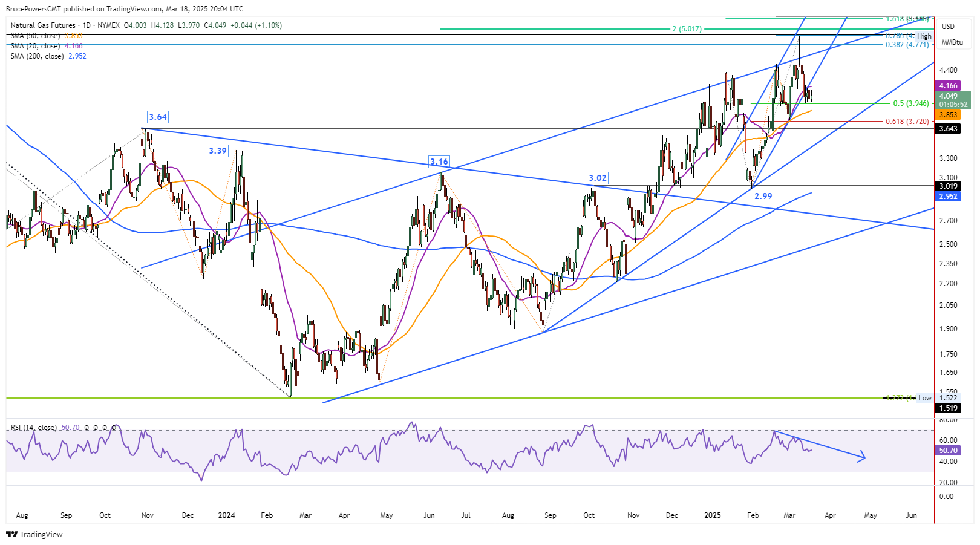This screenshot has height=545, width=980.
Task: Select the 0.5 (3.946) retracement label
Action: (x=910, y=103)
